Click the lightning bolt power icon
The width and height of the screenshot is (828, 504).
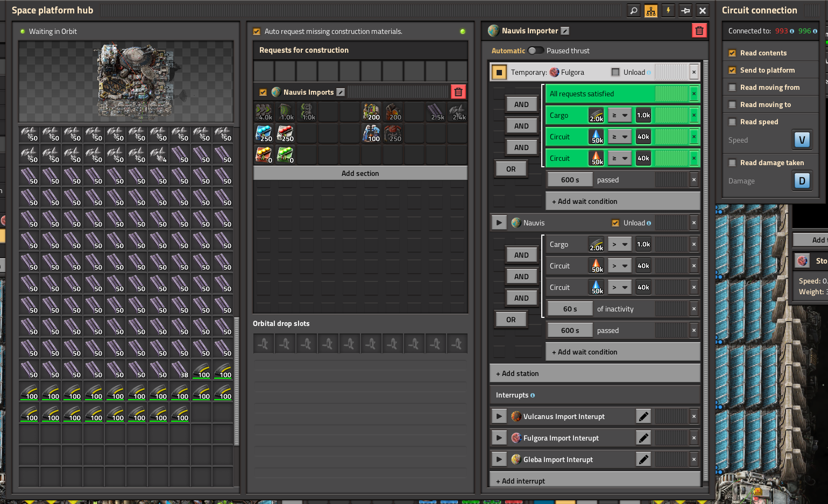click(x=668, y=11)
